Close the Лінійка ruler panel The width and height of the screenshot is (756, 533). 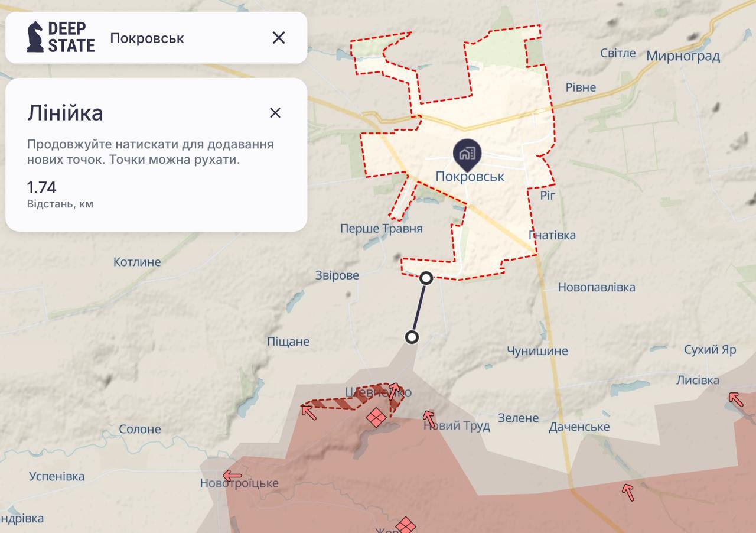pos(275,113)
